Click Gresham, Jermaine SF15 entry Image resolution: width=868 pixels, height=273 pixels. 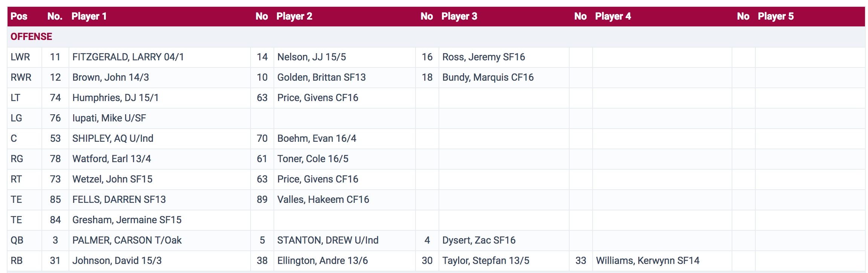point(127,220)
